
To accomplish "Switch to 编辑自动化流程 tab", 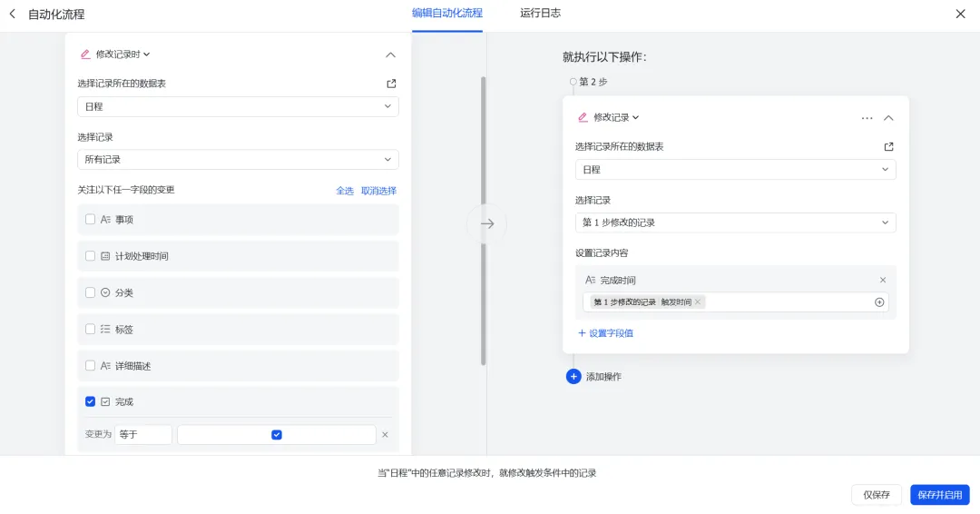I will point(447,13).
